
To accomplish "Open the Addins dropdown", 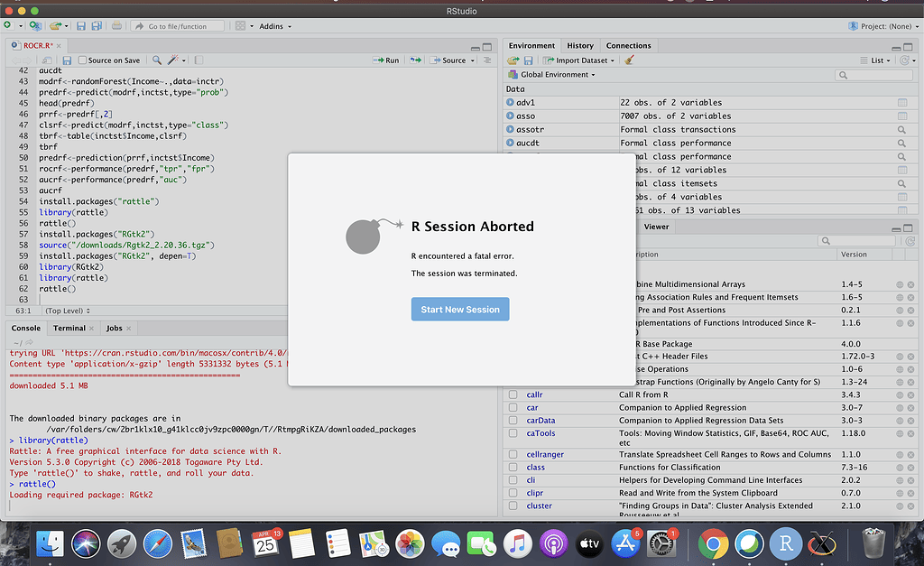I will (275, 26).
